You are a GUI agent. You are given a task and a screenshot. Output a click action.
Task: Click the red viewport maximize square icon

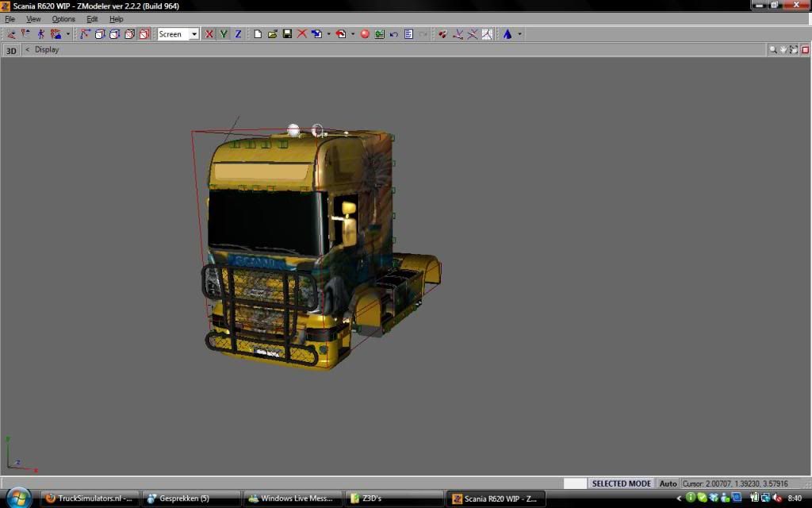coord(806,50)
